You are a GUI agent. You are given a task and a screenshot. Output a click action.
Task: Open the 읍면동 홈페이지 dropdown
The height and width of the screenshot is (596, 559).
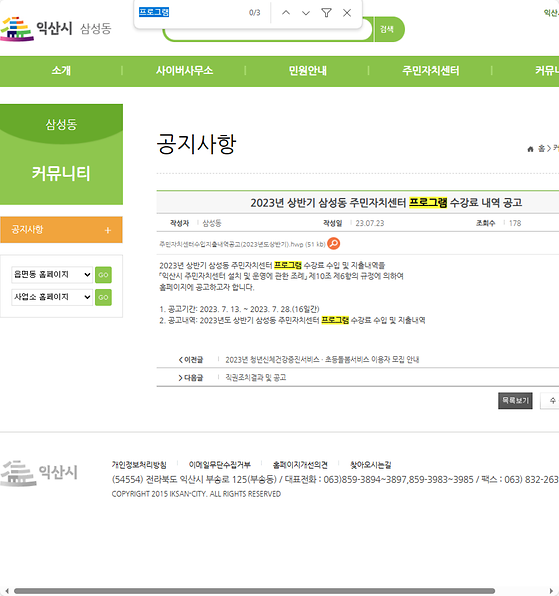pyautogui.click(x=52, y=274)
